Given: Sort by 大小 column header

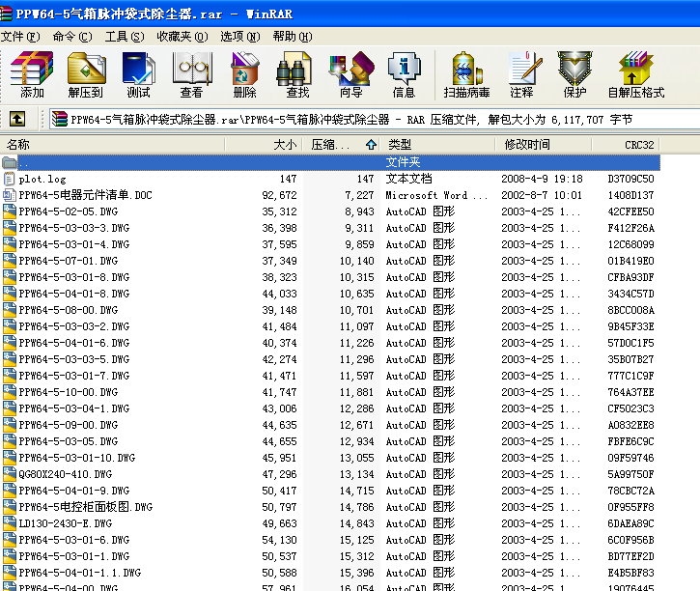Looking at the screenshot, I should [264, 145].
